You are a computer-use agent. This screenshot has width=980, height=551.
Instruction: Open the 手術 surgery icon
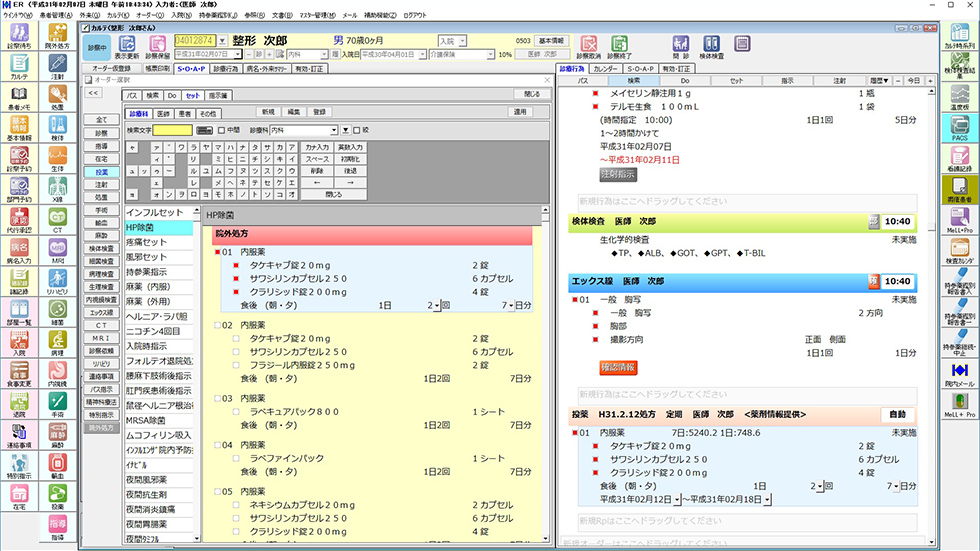[57, 404]
